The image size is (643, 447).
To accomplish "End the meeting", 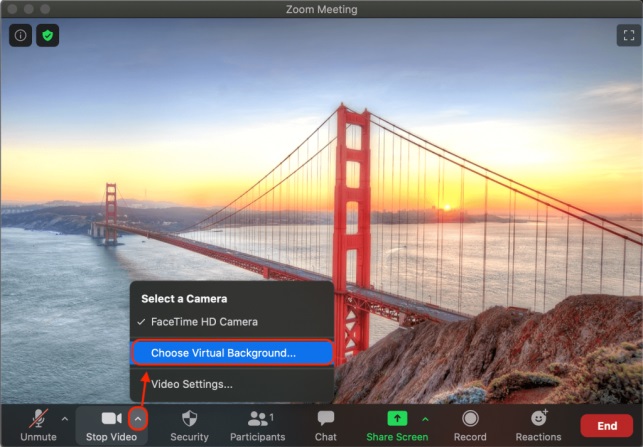I will click(x=607, y=426).
